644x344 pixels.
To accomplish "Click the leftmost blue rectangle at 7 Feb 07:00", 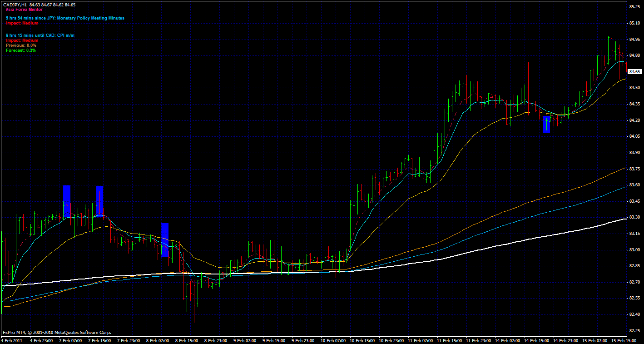I will [67, 200].
